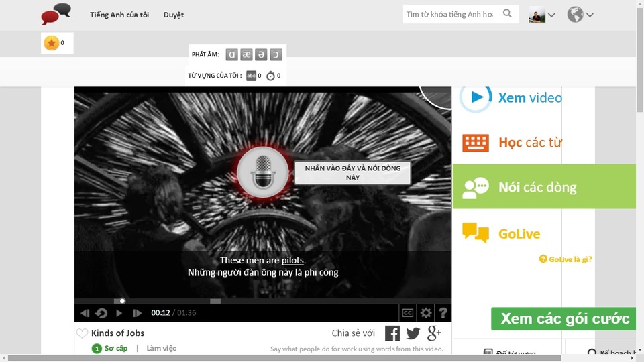Open the 'Duyệt' menu

point(173,15)
